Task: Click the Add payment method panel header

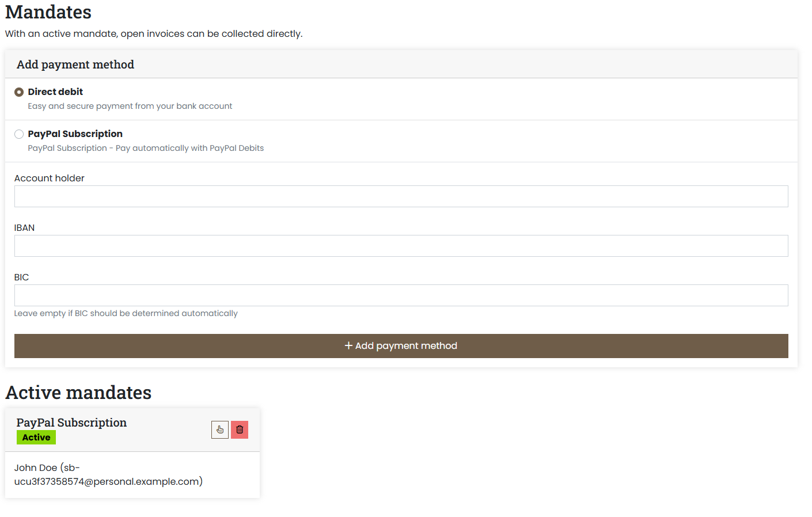Action: pos(75,64)
